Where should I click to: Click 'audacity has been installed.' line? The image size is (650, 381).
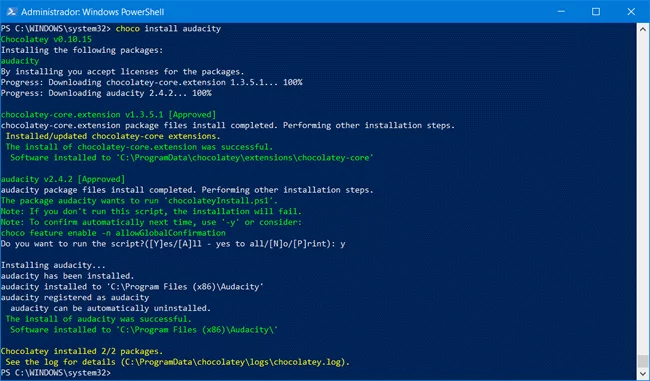coord(67,277)
